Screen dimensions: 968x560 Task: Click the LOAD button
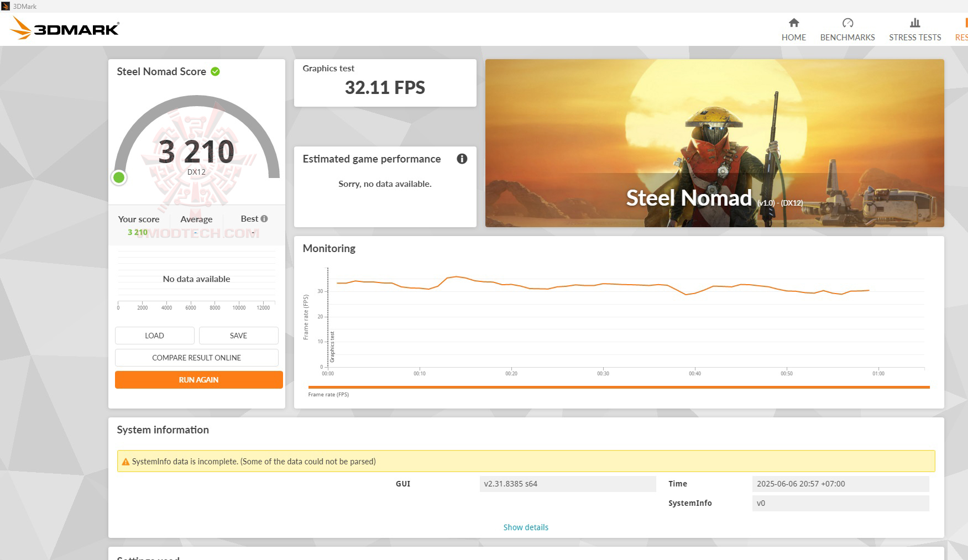coord(155,336)
